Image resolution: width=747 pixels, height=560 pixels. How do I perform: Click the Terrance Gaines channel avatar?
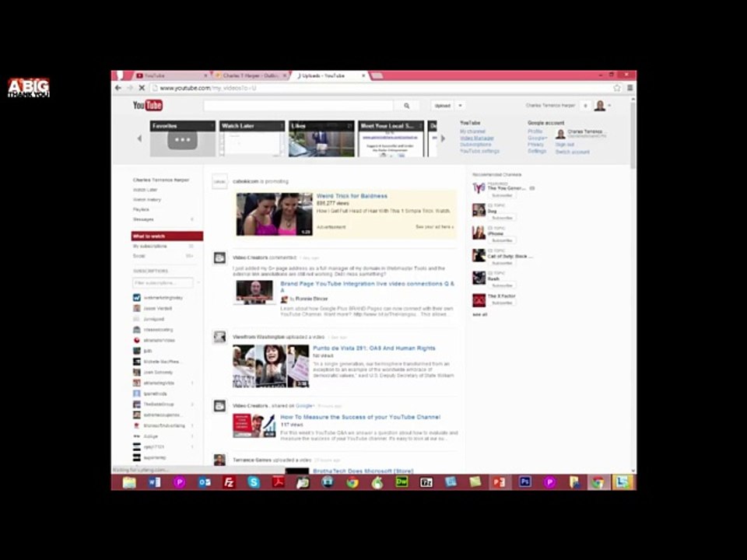pos(219,460)
